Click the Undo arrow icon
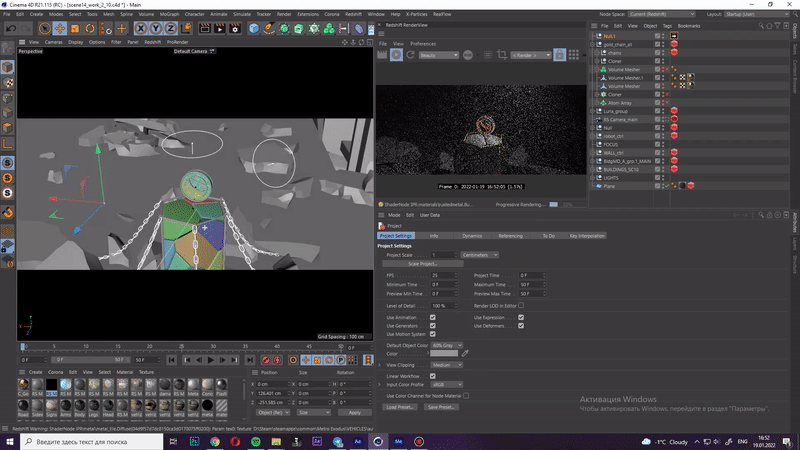 (x=11, y=29)
